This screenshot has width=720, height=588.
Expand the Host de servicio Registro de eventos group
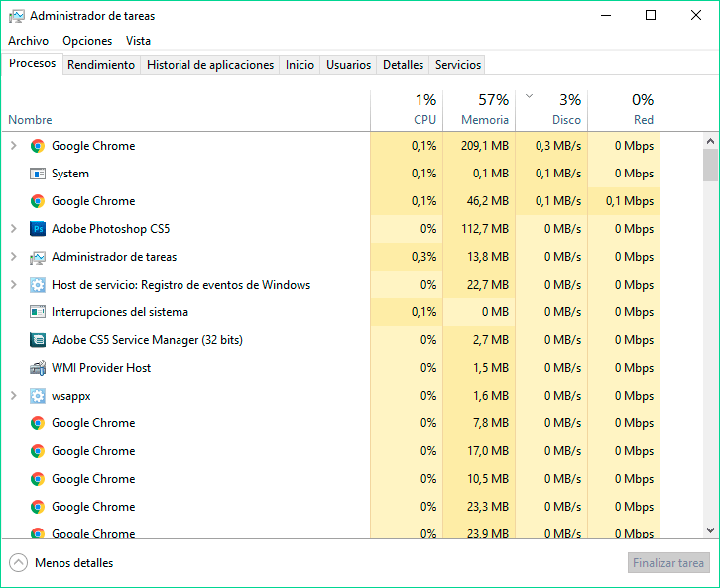[14, 285]
